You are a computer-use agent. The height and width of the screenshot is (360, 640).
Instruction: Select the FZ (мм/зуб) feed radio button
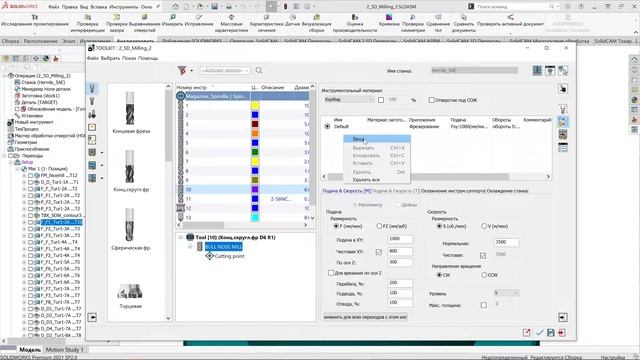(379, 226)
